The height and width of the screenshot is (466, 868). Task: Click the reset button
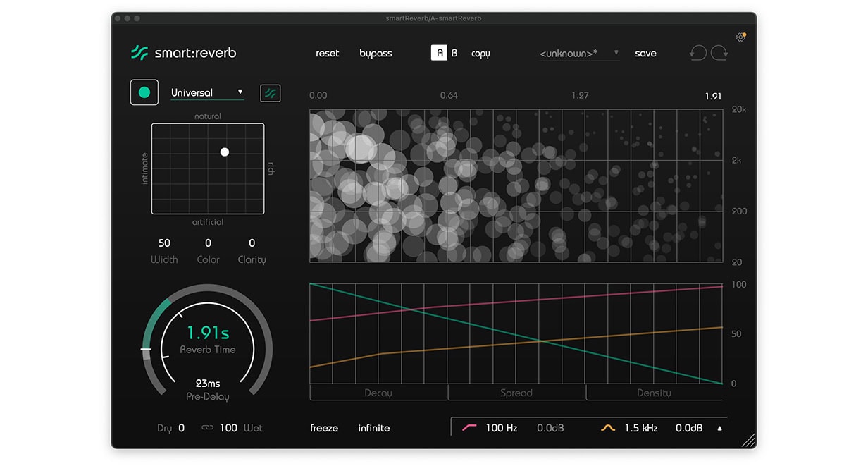[x=328, y=53]
